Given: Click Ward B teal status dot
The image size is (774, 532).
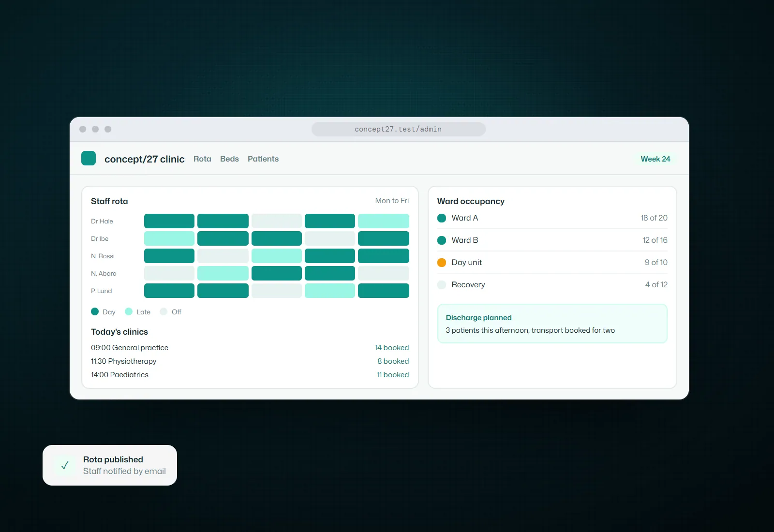Looking at the screenshot, I should tap(442, 240).
